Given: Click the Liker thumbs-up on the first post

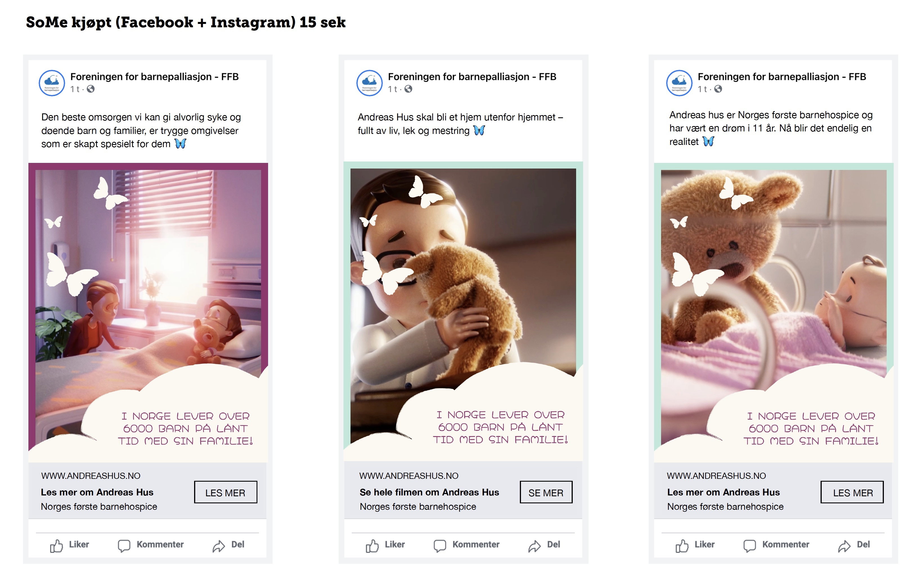Looking at the screenshot, I should 56,546.
